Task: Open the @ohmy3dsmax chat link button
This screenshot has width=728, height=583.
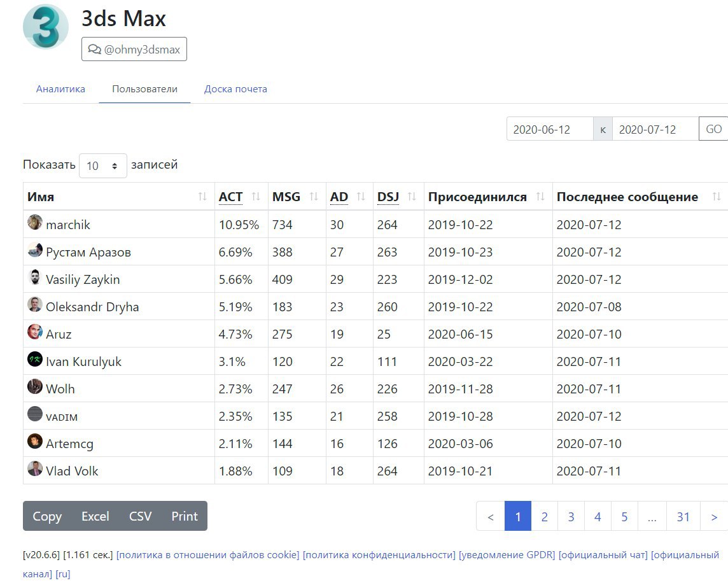Action: coord(134,49)
